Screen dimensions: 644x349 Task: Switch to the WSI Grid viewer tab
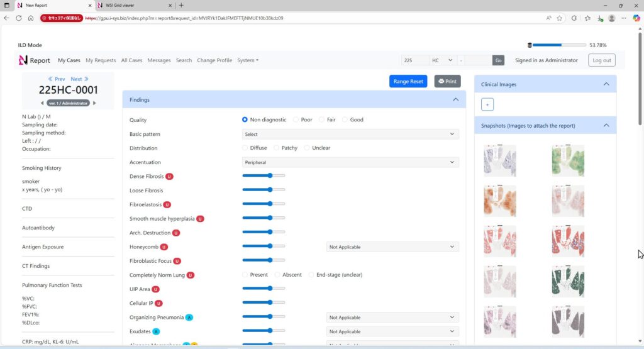click(131, 5)
